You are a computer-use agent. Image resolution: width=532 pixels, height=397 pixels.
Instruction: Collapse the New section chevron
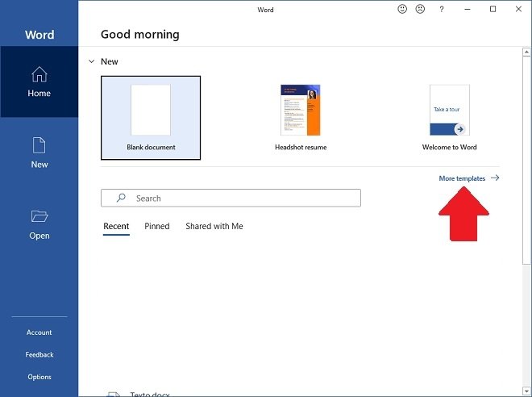coord(91,61)
